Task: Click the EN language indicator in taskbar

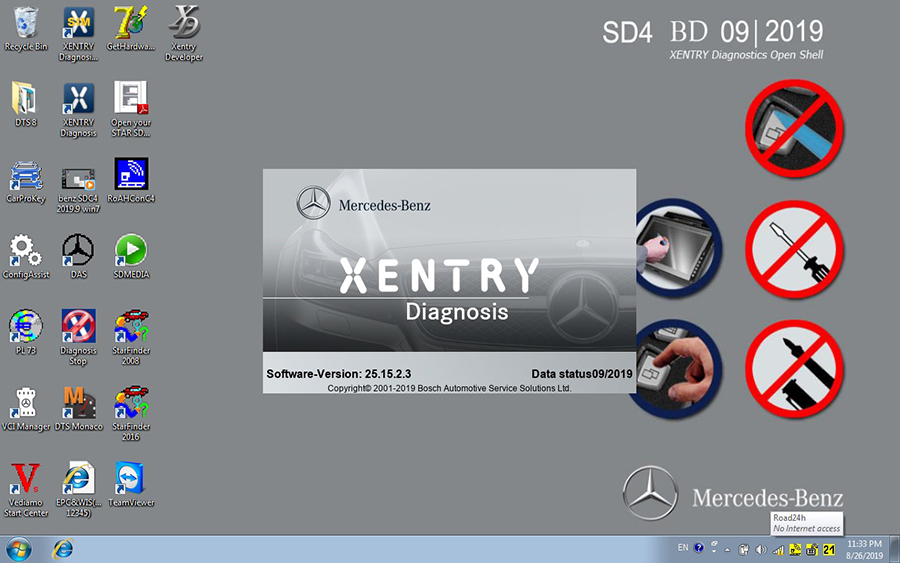Action: [x=683, y=548]
